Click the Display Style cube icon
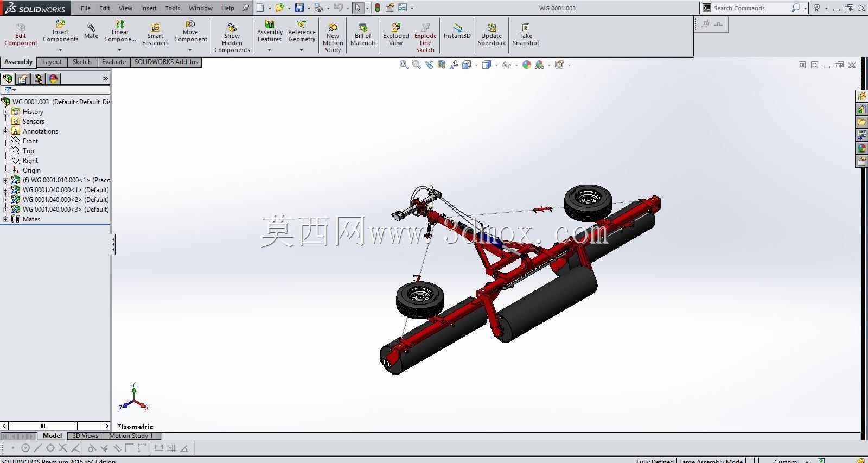The width and height of the screenshot is (868, 463). pos(487,65)
